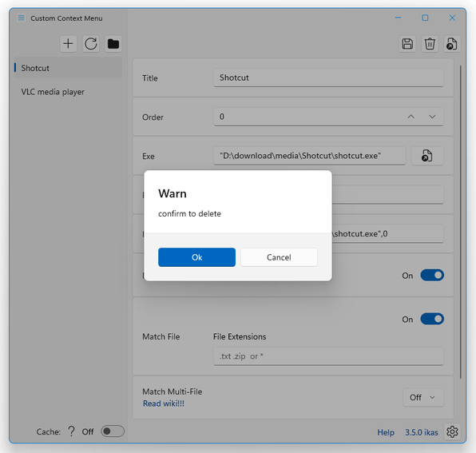
Task: Delete menu item via trash icon
Action: (x=430, y=44)
